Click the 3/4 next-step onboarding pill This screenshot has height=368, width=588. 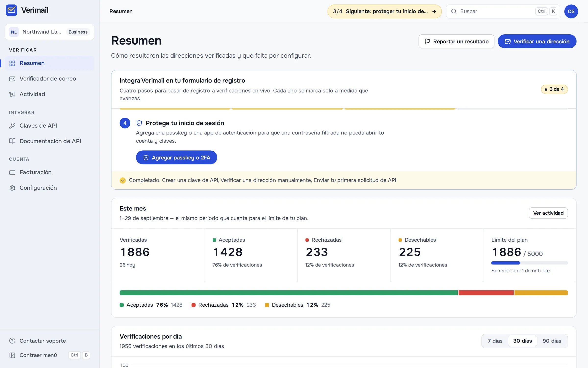coord(384,11)
